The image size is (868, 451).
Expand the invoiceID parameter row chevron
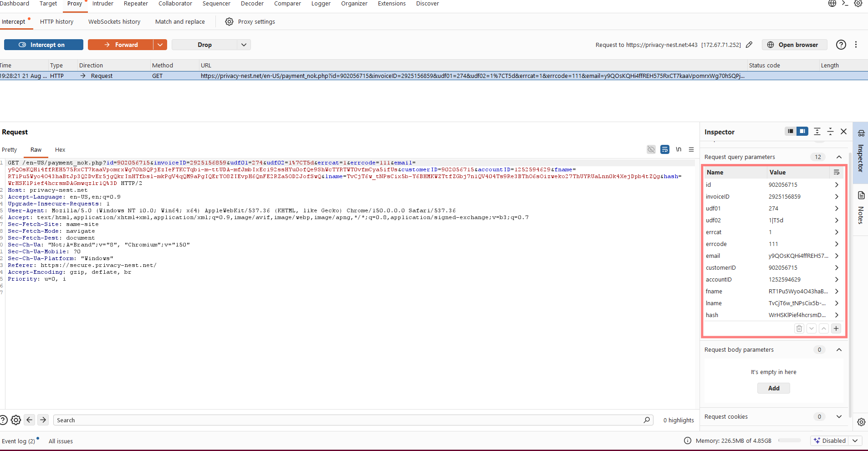pyautogui.click(x=837, y=196)
